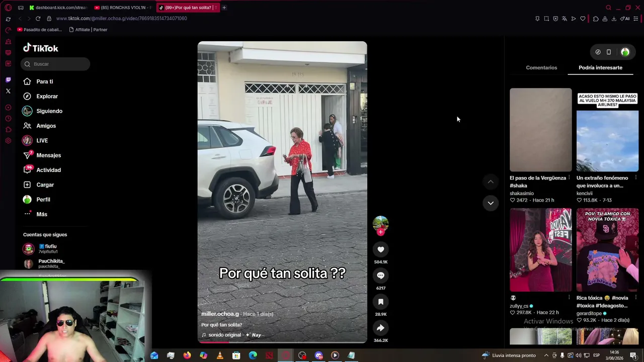Open Twitch in Opera sidebar

pyautogui.click(x=8, y=80)
